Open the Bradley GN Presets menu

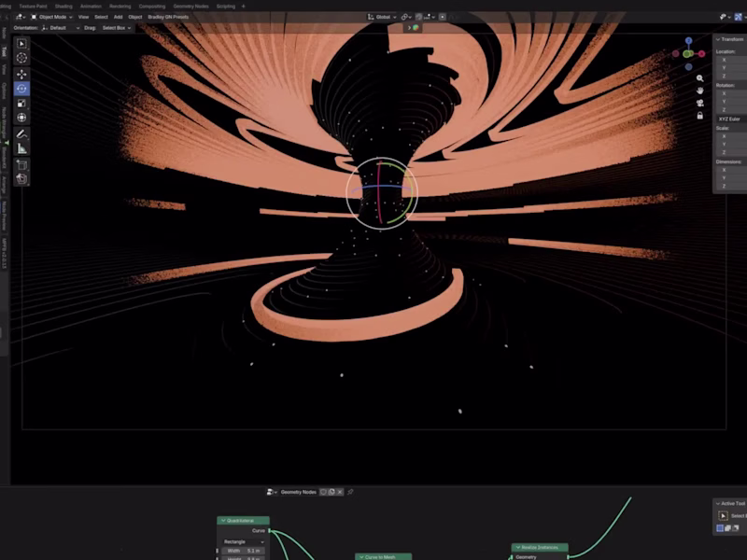(x=168, y=17)
